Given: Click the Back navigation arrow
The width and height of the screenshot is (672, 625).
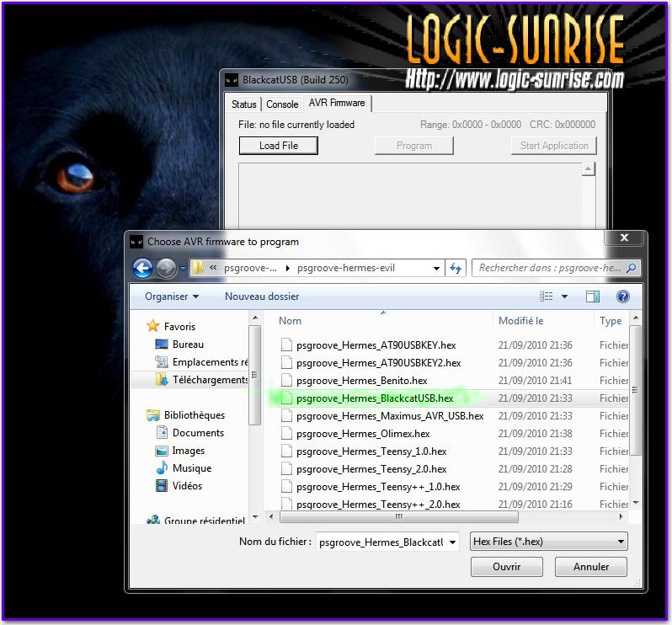Looking at the screenshot, I should click(142, 268).
